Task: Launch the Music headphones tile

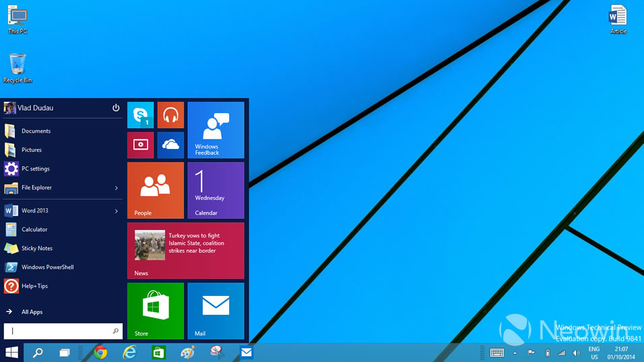Action: 170,115
